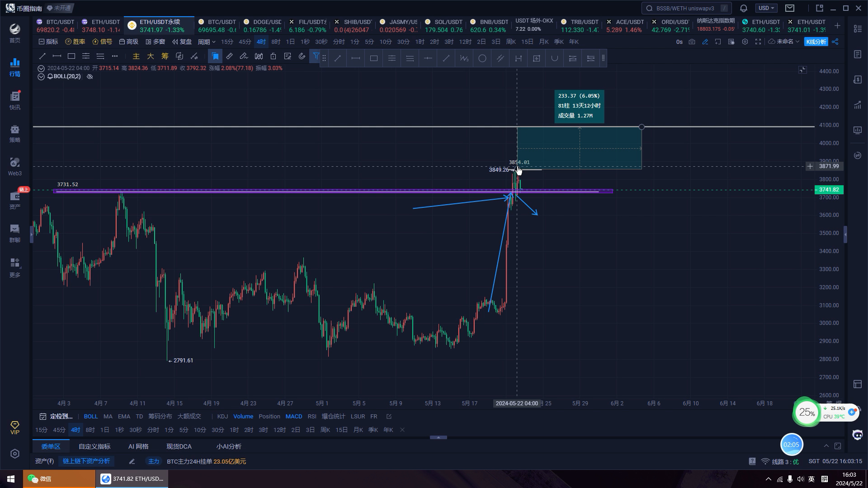The height and width of the screenshot is (488, 868).
Task: Open the VIP diamond page
Action: (x=15, y=427)
